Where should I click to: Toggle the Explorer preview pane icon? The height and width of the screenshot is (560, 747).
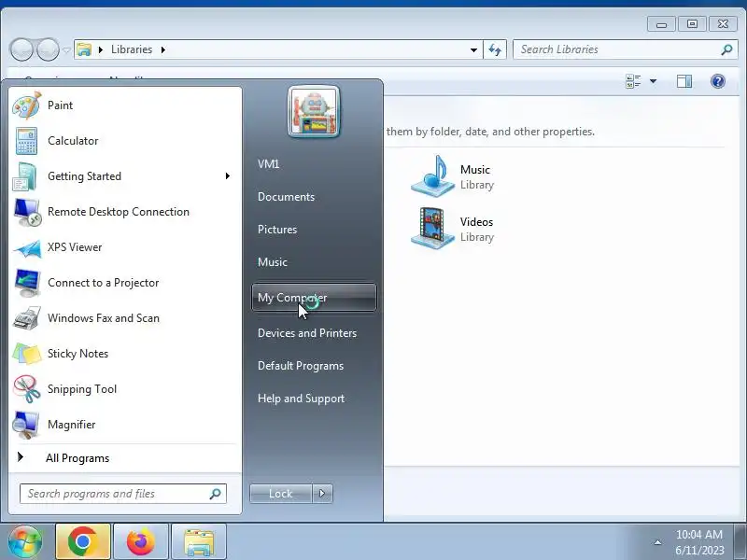(x=684, y=81)
